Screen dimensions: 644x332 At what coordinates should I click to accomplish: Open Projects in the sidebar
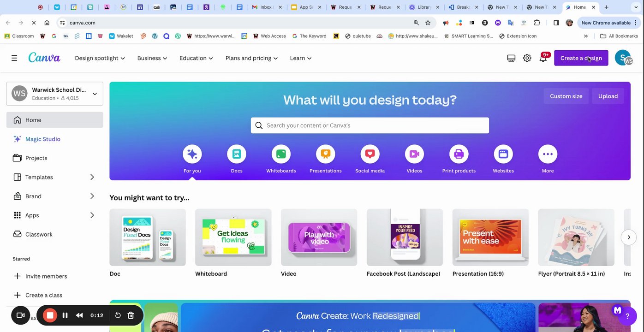55,158
